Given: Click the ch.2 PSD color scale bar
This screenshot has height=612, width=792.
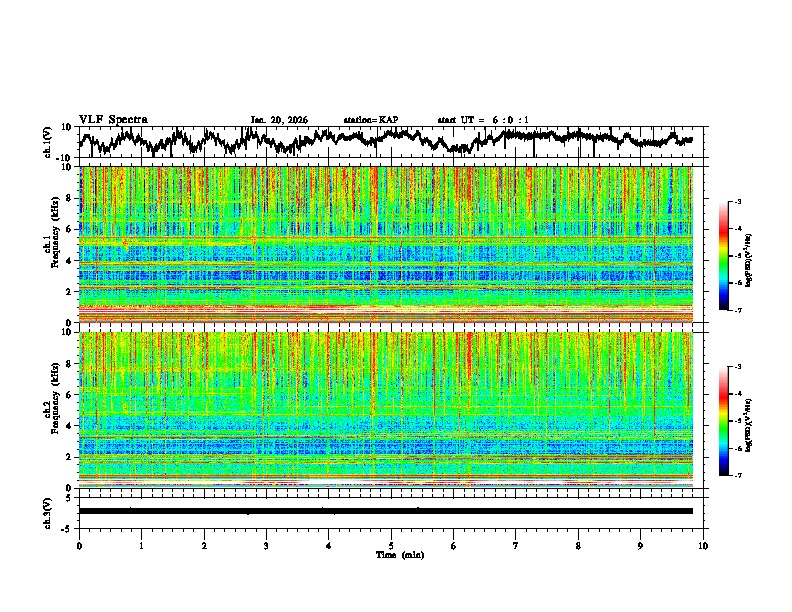Looking at the screenshot, I should [724, 421].
